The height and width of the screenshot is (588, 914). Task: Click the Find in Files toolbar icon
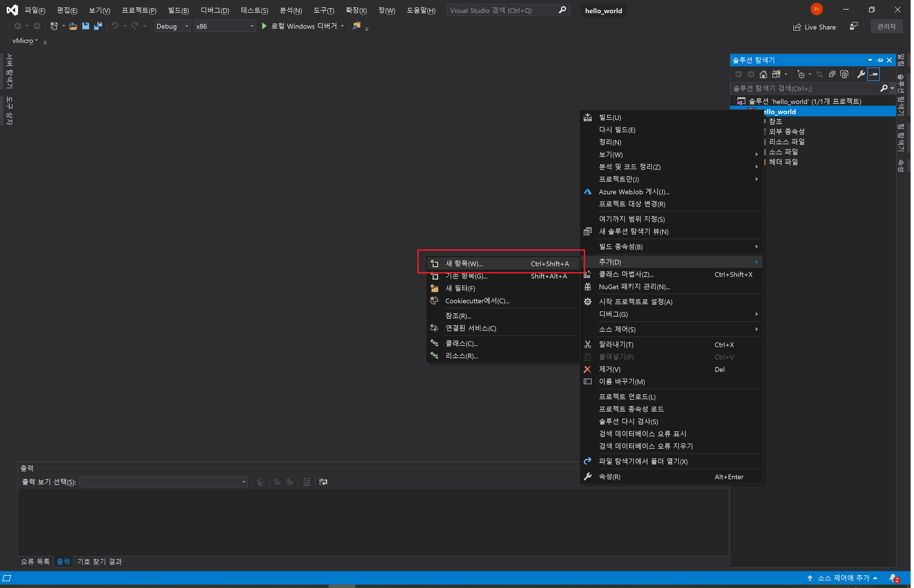[x=356, y=26]
